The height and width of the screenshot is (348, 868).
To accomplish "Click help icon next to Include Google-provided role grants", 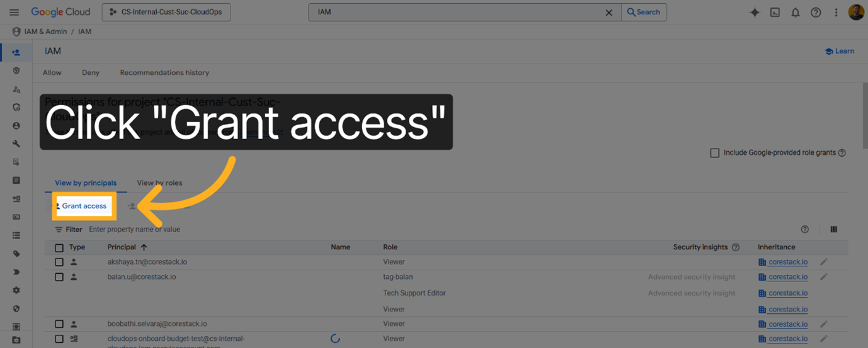I will [x=842, y=153].
